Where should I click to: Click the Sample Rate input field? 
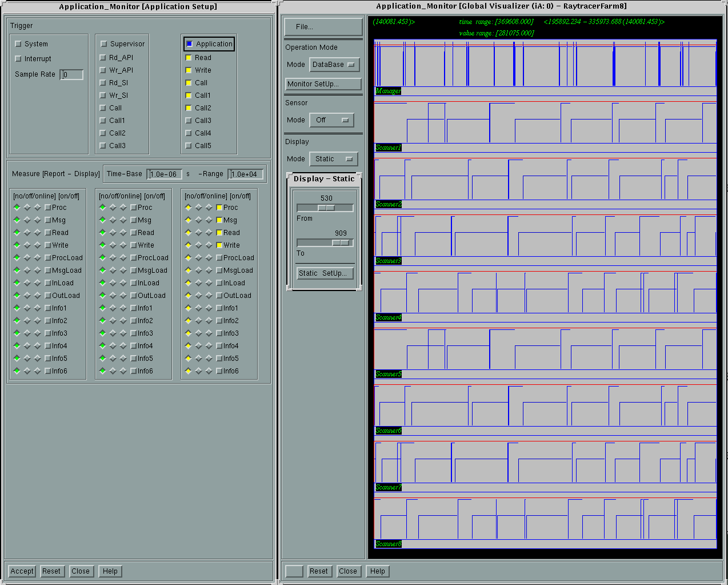pyautogui.click(x=72, y=75)
